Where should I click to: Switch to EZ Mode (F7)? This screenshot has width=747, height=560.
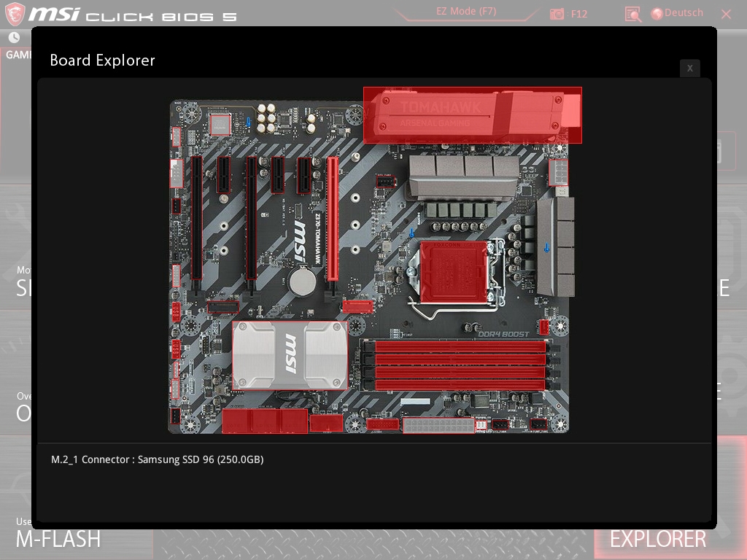[x=466, y=12]
